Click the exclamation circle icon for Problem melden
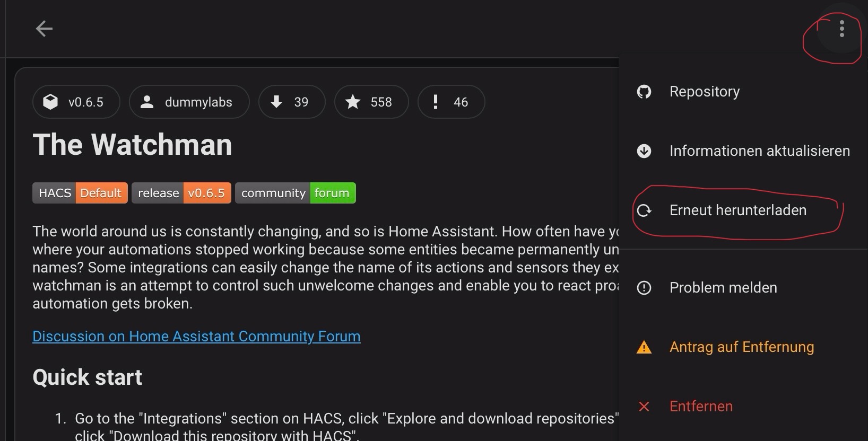 (x=644, y=288)
